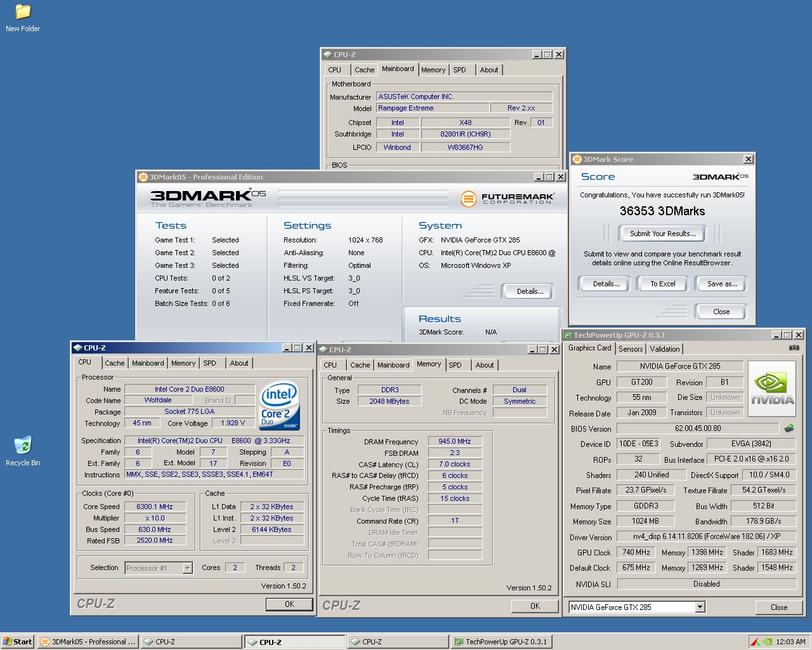Image resolution: width=812 pixels, height=650 pixels.
Task: Click the FSB:DRAM 2:3 value
Action: pos(455,453)
